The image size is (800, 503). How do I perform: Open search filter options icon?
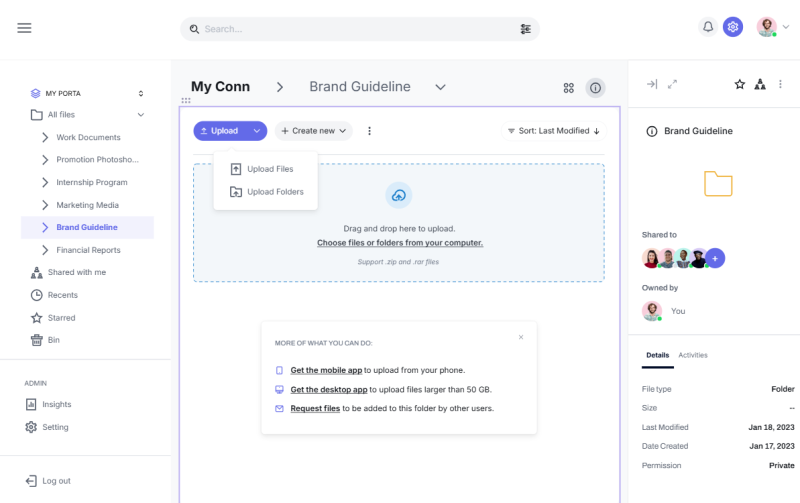[526, 29]
